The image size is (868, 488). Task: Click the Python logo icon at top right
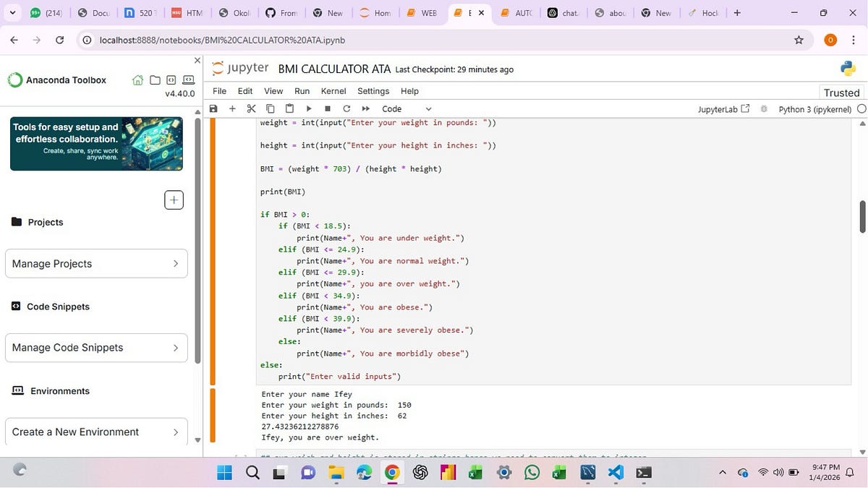[848, 69]
